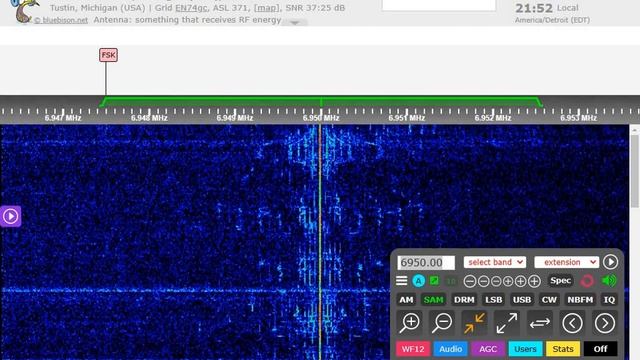Click the medium minus frequency step button

(x=483, y=281)
